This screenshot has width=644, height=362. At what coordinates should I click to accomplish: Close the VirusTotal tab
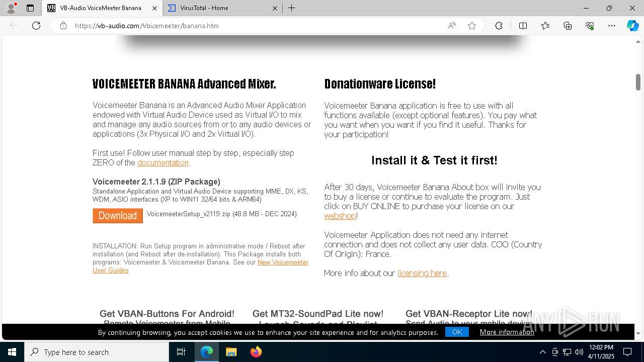(x=275, y=8)
